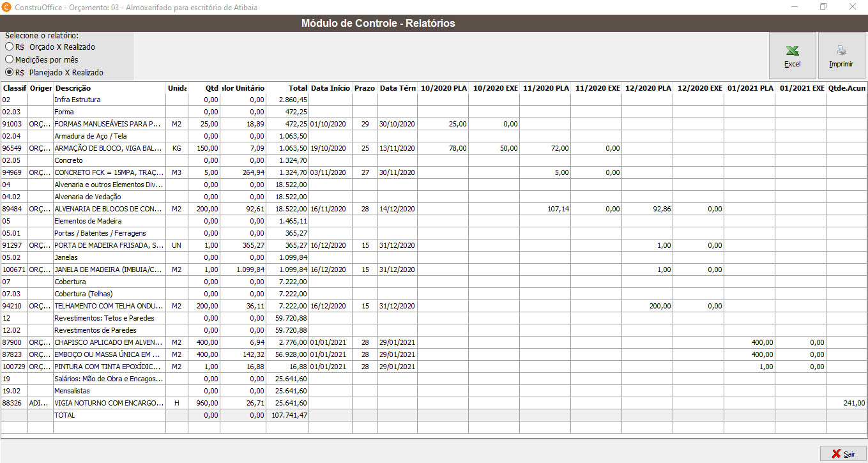The width and height of the screenshot is (868, 463).
Task: Click the executed value 50,00 cell
Action: (494, 148)
